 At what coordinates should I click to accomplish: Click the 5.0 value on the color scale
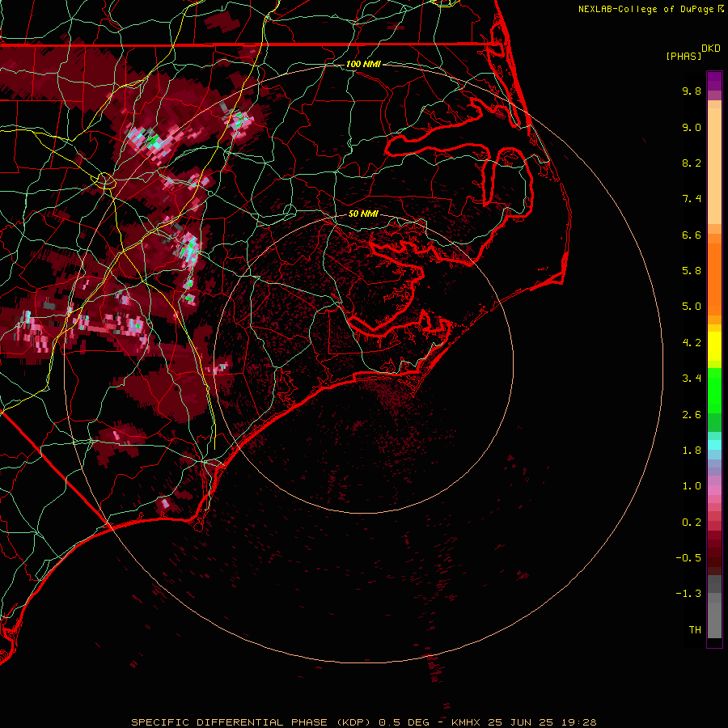pos(692,307)
